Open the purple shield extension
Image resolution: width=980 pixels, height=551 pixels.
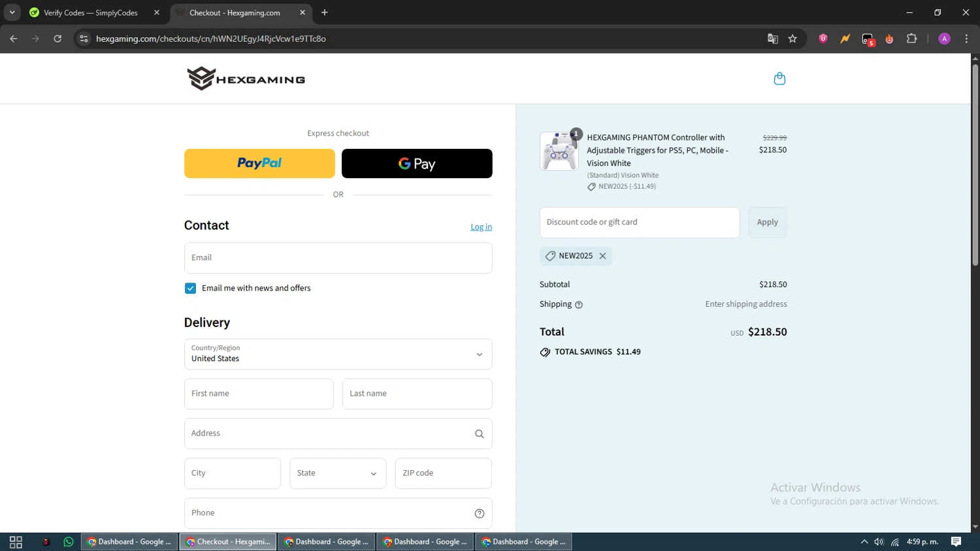tap(823, 39)
